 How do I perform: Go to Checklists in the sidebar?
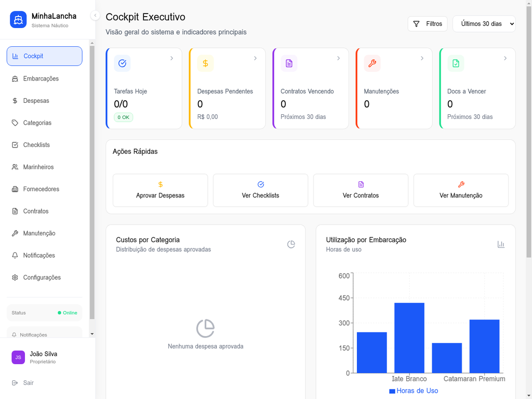point(36,145)
